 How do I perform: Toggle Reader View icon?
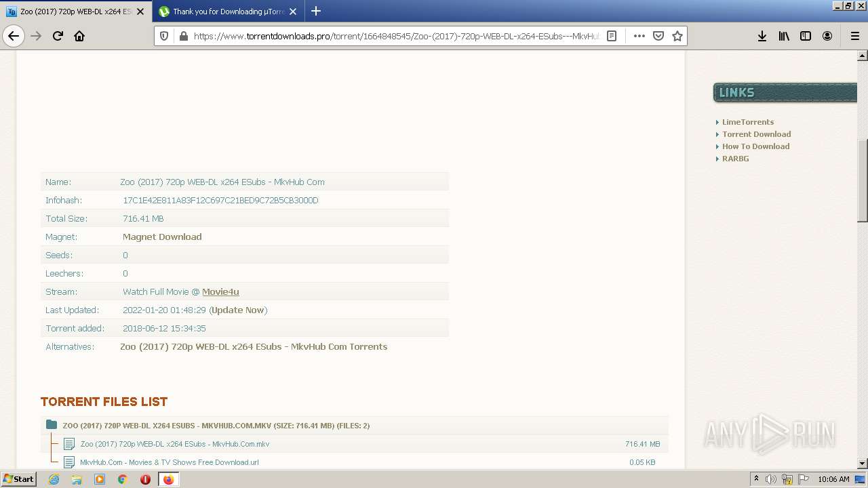[x=612, y=36]
